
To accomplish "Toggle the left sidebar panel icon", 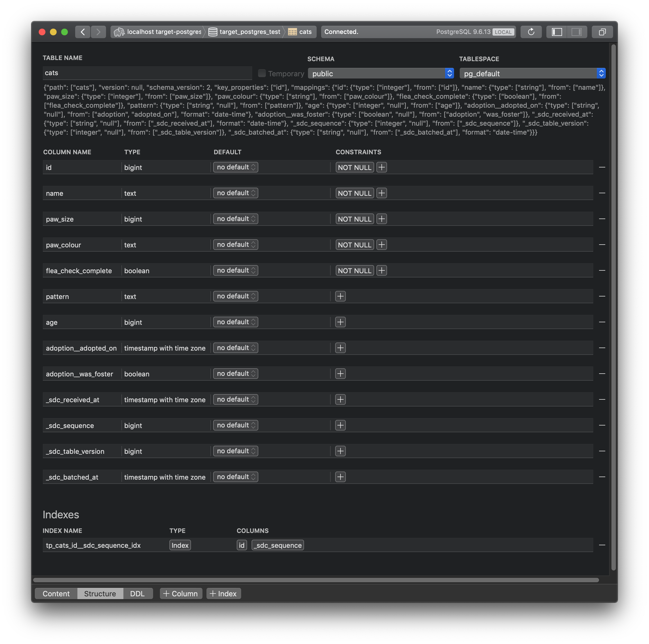I will pyautogui.click(x=557, y=32).
